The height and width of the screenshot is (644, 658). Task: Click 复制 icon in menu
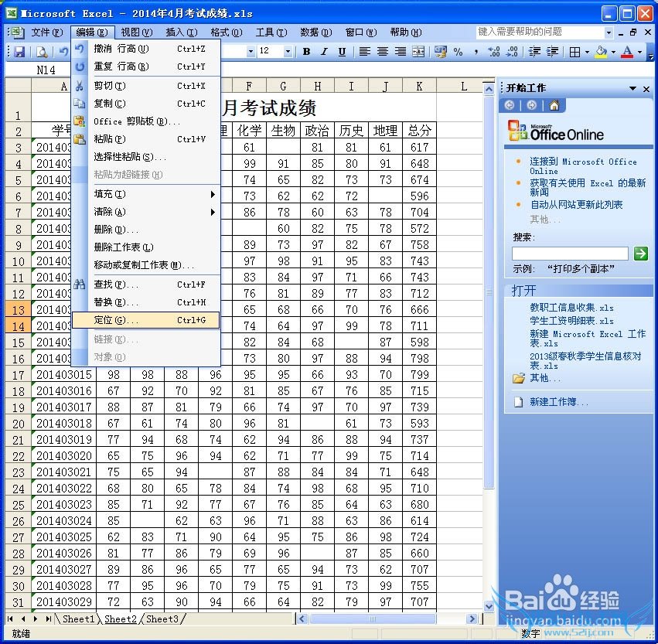coord(80,103)
